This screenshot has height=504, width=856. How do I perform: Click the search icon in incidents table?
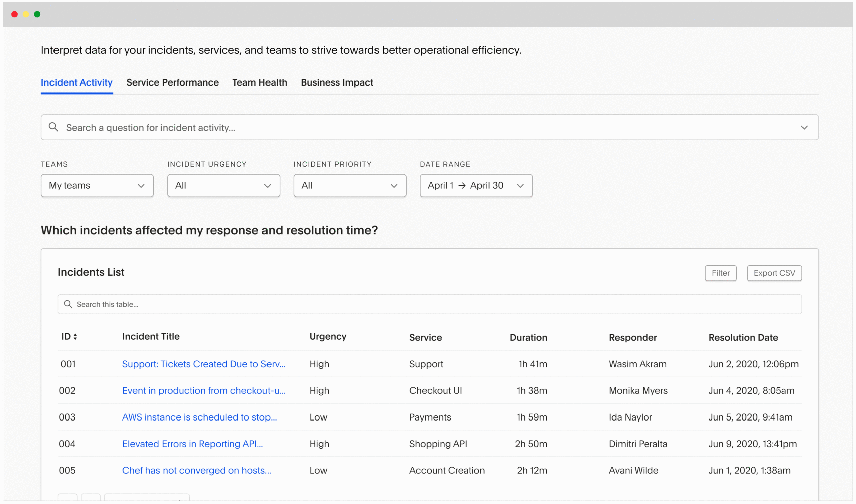pyautogui.click(x=68, y=304)
